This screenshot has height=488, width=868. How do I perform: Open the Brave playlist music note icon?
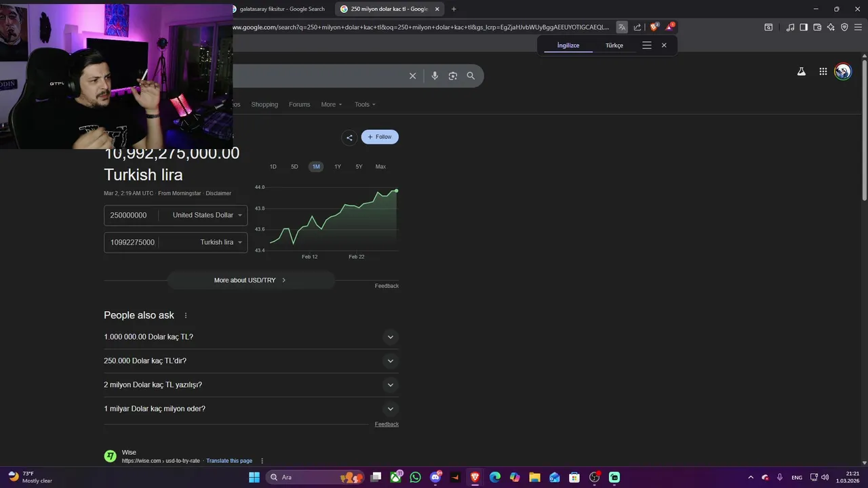point(790,27)
